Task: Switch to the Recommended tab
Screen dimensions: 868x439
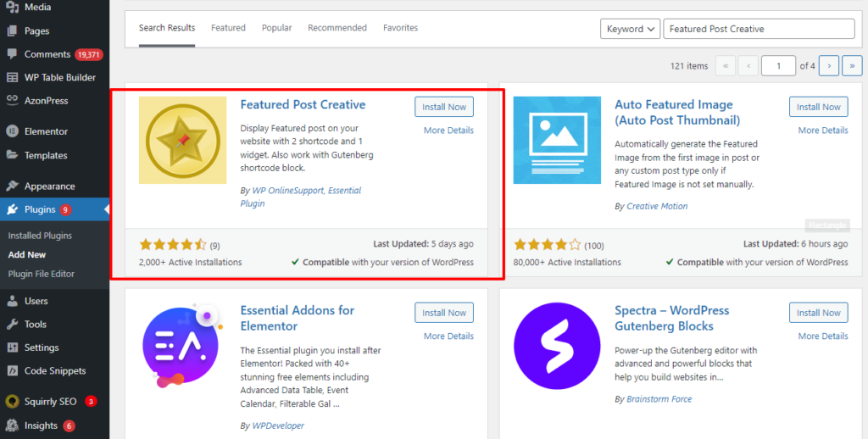Action: (337, 28)
